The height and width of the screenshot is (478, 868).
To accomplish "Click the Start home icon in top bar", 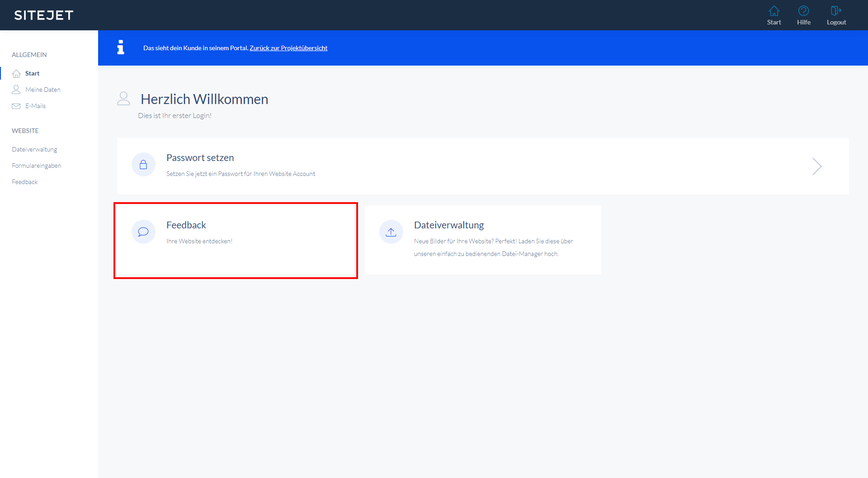I will tap(774, 11).
